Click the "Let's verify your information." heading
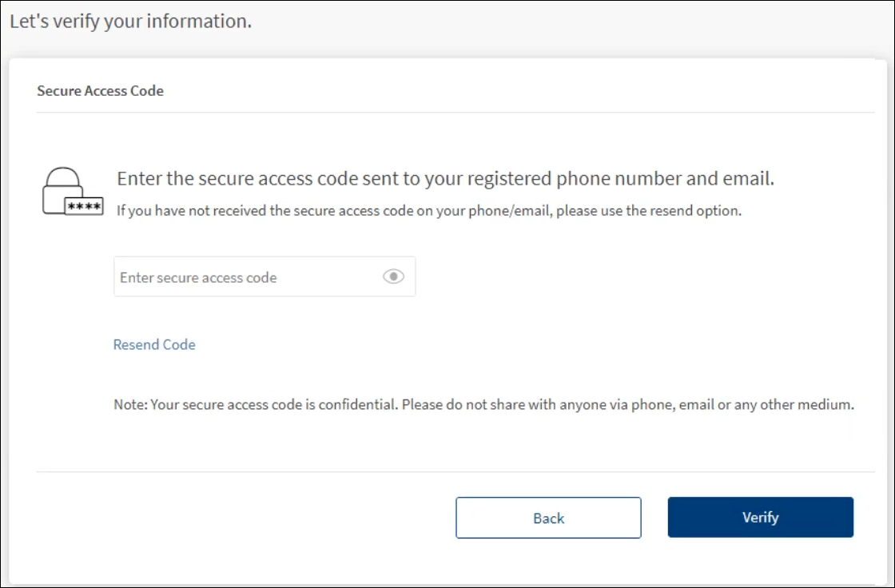 [x=131, y=22]
